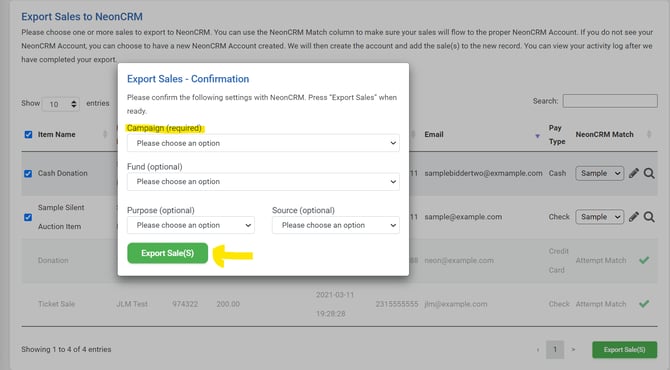Open the Campaign (required) dropdown

pos(263,143)
